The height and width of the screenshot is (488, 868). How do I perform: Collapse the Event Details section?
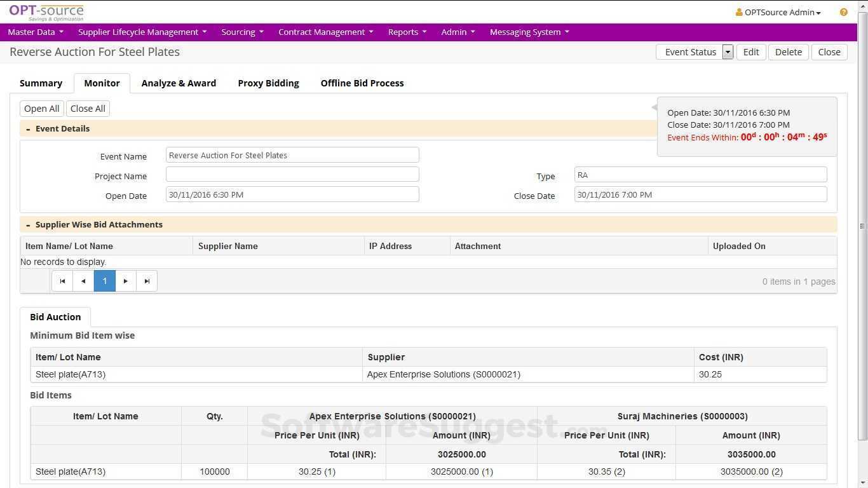tap(28, 129)
